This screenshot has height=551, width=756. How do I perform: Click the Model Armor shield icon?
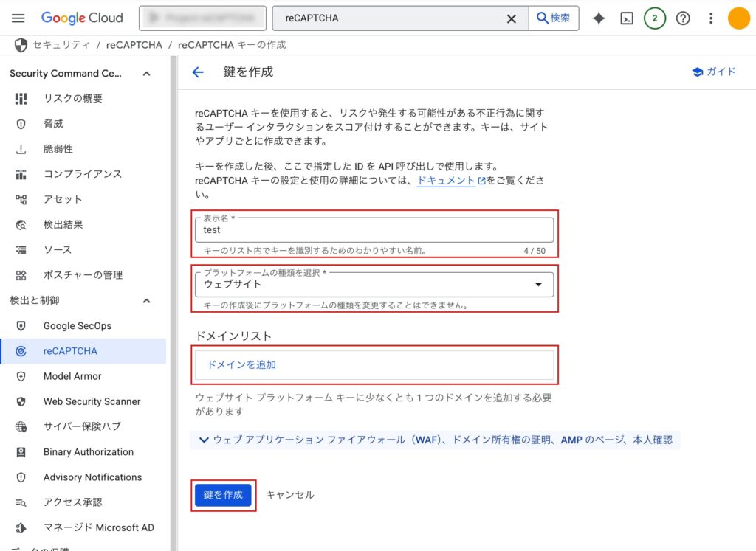[x=21, y=376]
